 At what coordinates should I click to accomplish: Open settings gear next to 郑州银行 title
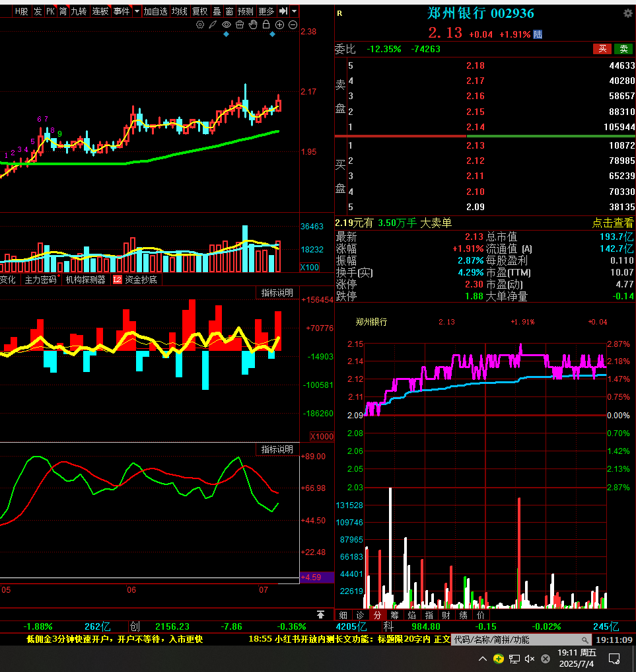click(628, 13)
